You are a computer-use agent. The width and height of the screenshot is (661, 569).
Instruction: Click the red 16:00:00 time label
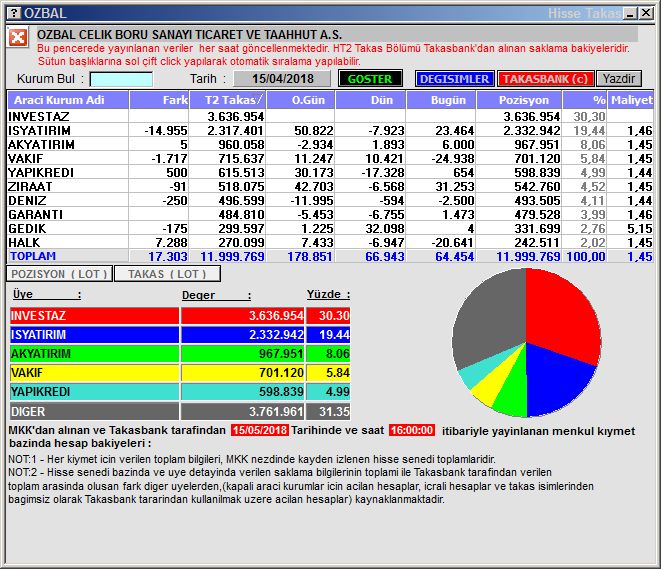pyautogui.click(x=412, y=430)
